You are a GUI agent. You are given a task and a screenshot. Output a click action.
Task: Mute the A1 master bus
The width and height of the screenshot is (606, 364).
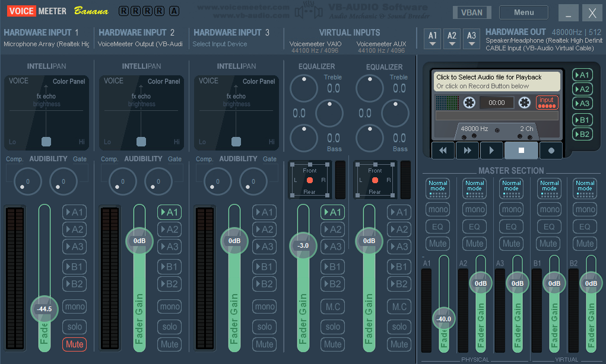tap(437, 244)
